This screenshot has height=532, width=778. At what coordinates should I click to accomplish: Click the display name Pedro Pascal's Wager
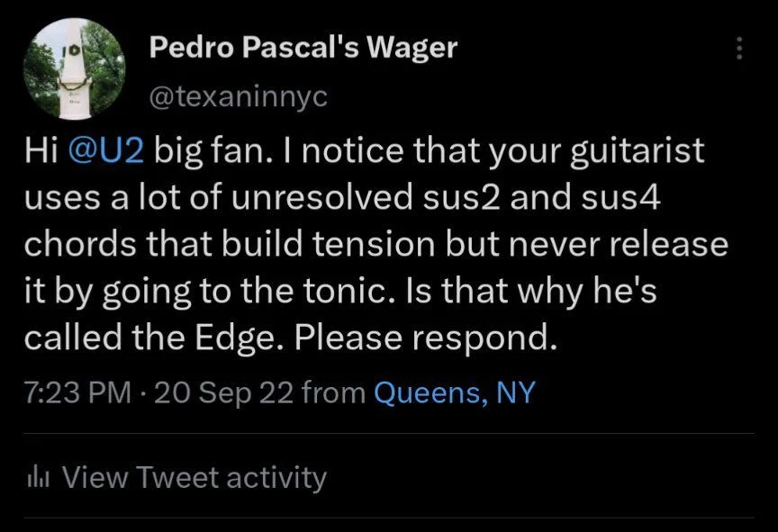coord(302,47)
